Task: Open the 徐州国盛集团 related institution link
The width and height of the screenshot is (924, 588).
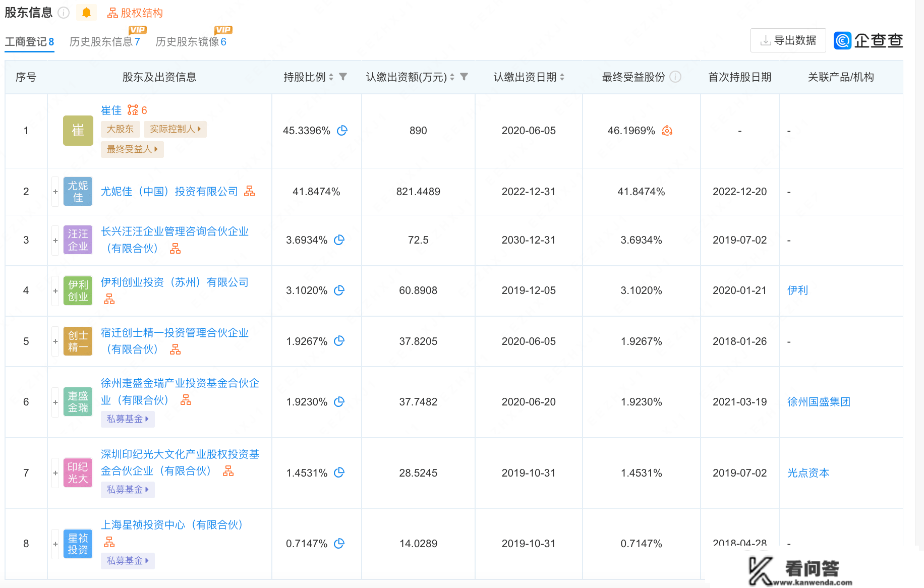Action: [819, 402]
